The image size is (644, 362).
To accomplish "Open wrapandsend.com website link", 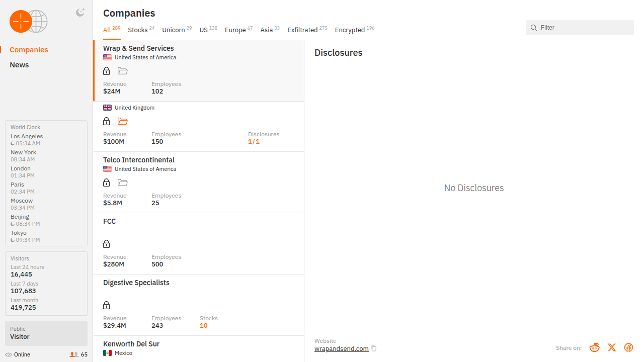I will [x=341, y=348].
